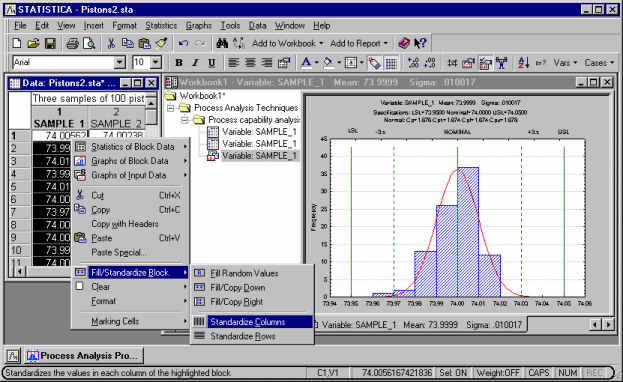Click the Find binoculars icon
The width and height of the screenshot is (623, 382).
tap(222, 43)
